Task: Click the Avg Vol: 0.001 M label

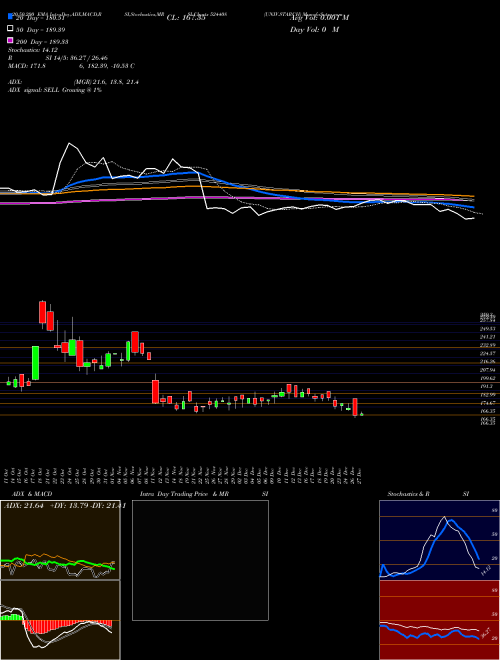Action: 319,18
